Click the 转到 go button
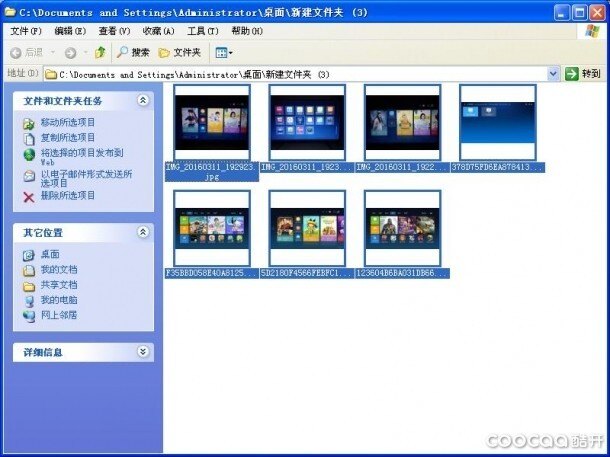This screenshot has height=457, width=610. 584,74
